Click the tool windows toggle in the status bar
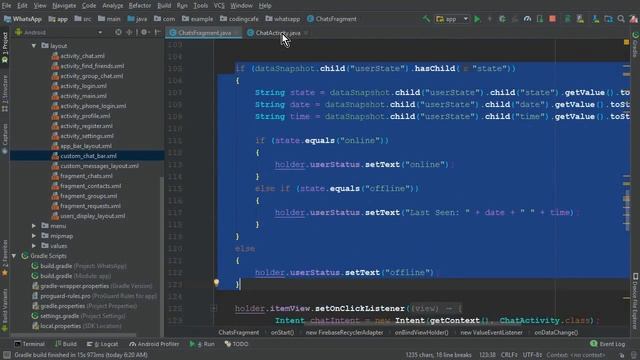 7,355
